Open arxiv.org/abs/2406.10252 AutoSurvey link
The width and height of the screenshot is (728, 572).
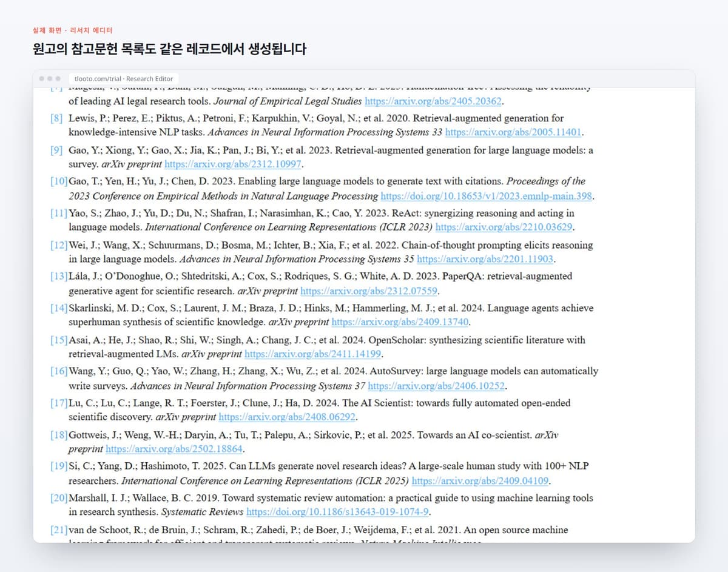tap(437, 386)
